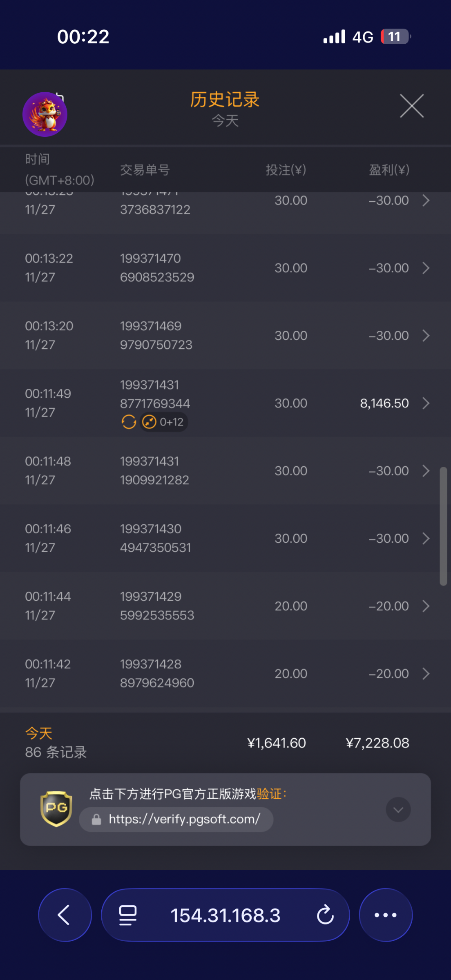Expand the 8,146.50 winning record

(x=426, y=403)
